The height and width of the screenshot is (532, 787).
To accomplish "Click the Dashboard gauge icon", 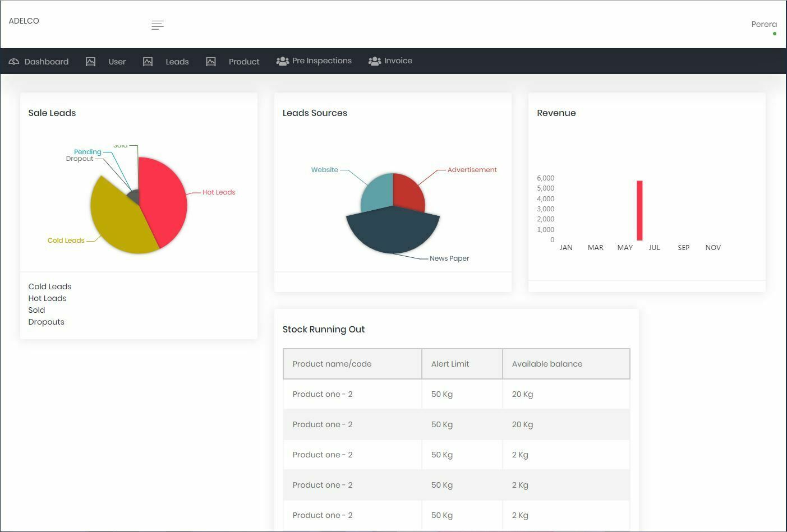I will tap(14, 62).
